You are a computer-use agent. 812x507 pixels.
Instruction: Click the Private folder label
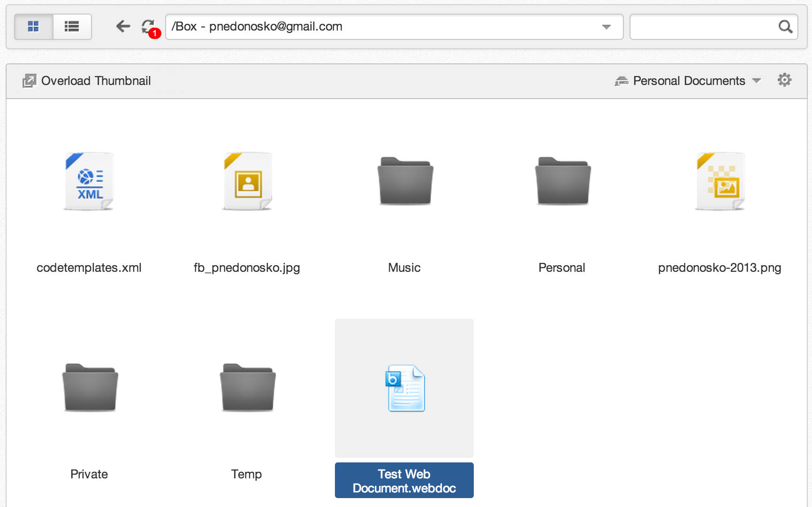(x=89, y=474)
